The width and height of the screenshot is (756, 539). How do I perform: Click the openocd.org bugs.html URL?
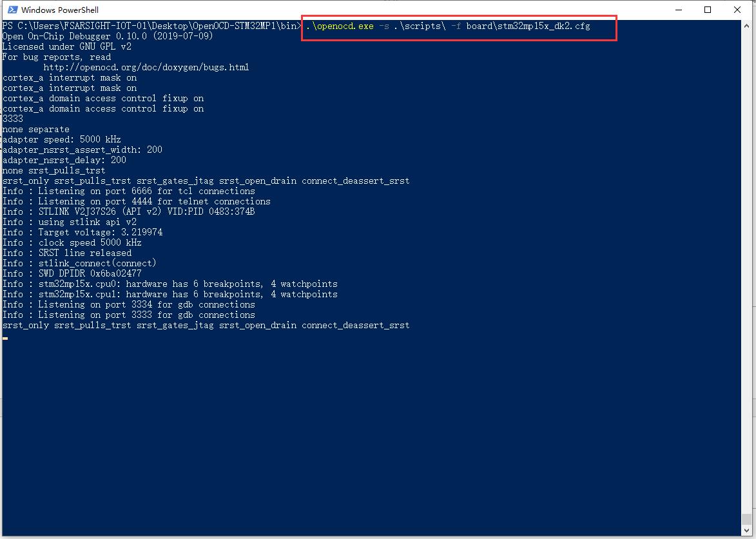[146, 68]
